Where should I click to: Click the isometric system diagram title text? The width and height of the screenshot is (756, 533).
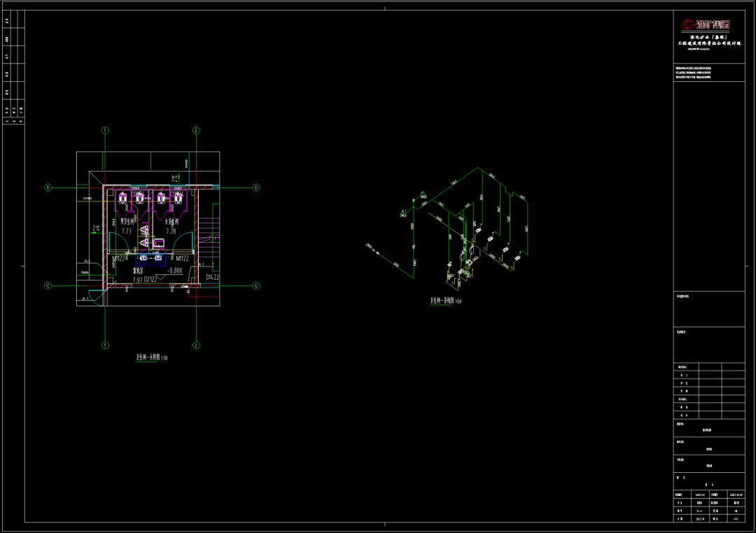coord(445,301)
